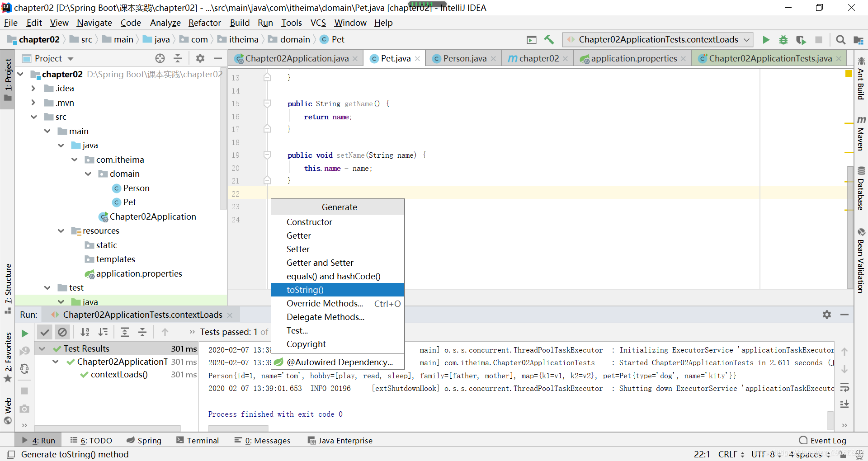
Task: Open the run configuration dropdown
Action: pyautogui.click(x=658, y=40)
